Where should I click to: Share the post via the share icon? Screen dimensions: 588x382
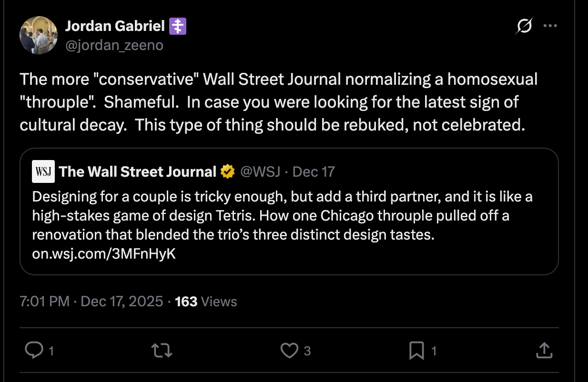click(544, 350)
